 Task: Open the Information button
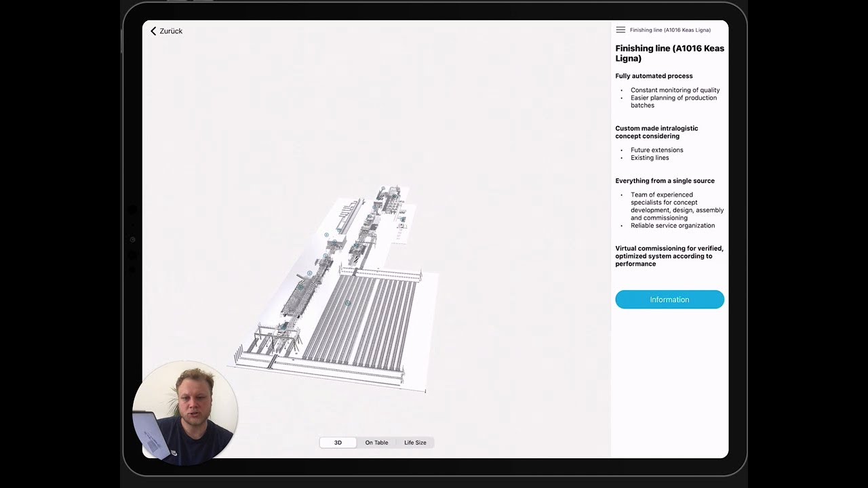pyautogui.click(x=669, y=300)
